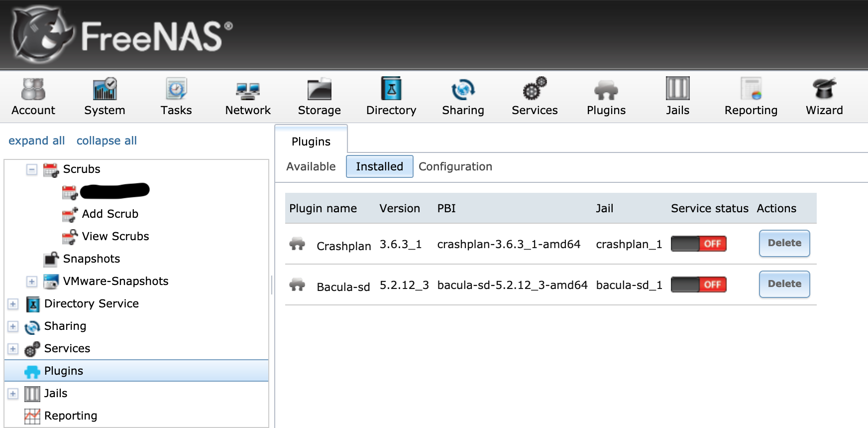Click the Service status column header
The image size is (868, 428).
(x=710, y=208)
